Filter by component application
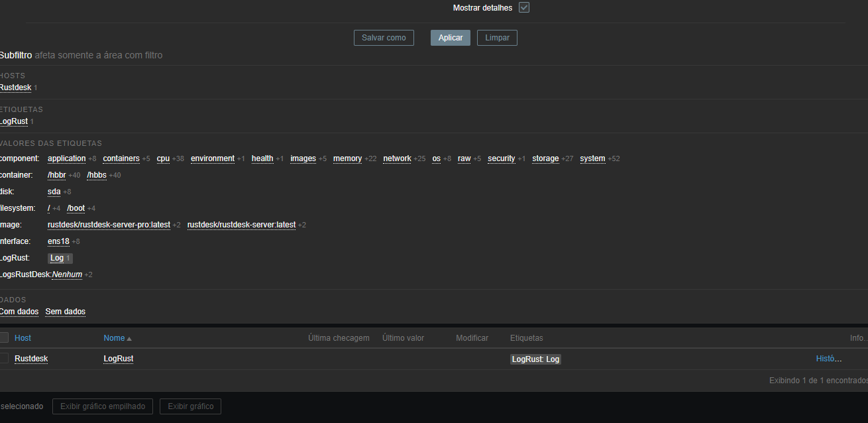The image size is (868, 423). click(x=66, y=158)
